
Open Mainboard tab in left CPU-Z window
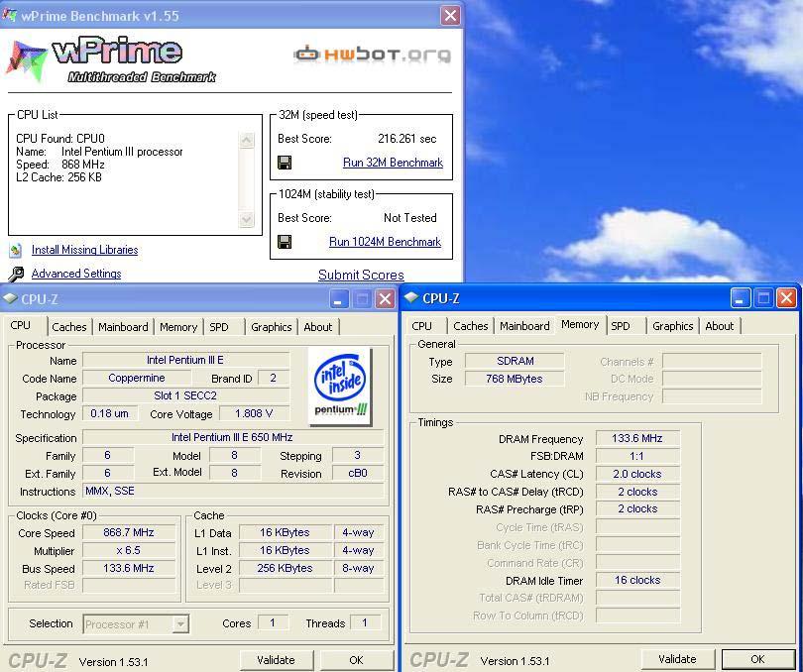click(x=123, y=327)
